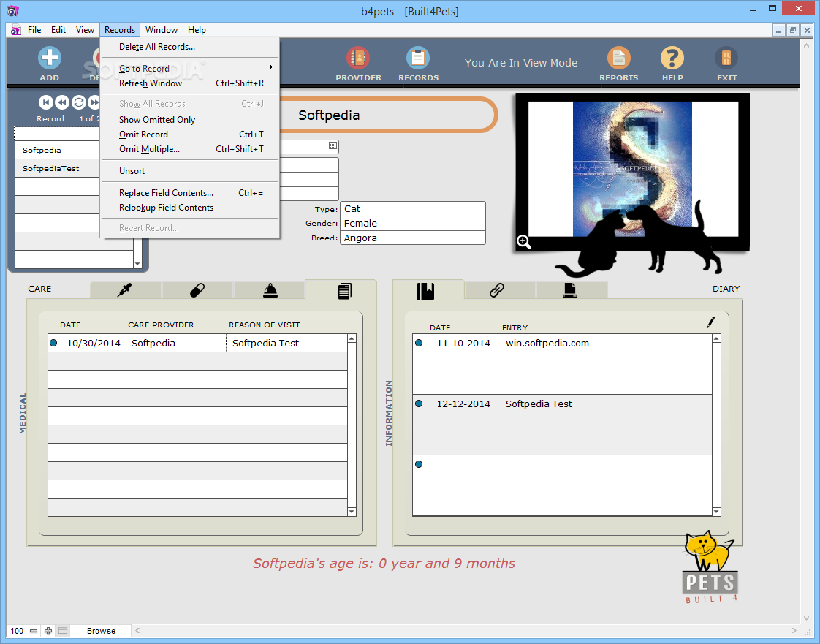Switch to the pill medication tab
This screenshot has height=644, width=820.
(197, 289)
